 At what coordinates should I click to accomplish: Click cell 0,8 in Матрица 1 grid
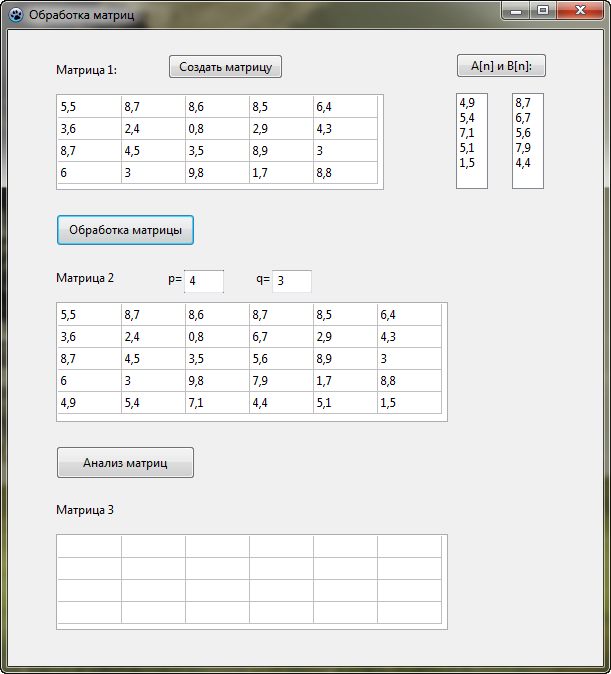[x=218, y=129]
